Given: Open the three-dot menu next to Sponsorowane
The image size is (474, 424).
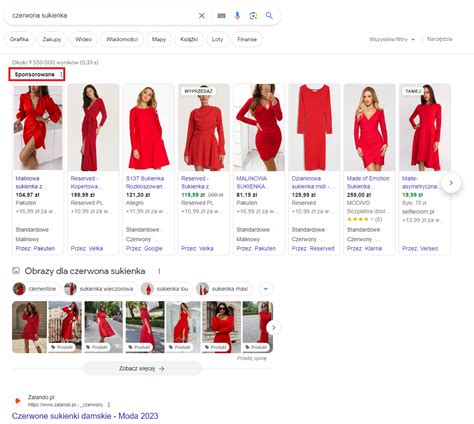Looking at the screenshot, I should click(x=61, y=74).
